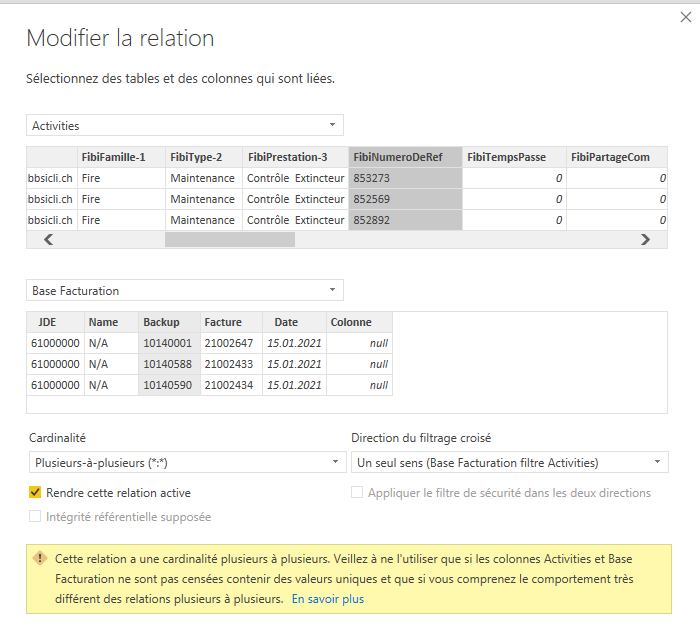This screenshot has height=630, width=700.
Task: Click the left scroll arrow of Activities preview
Action: [x=49, y=240]
